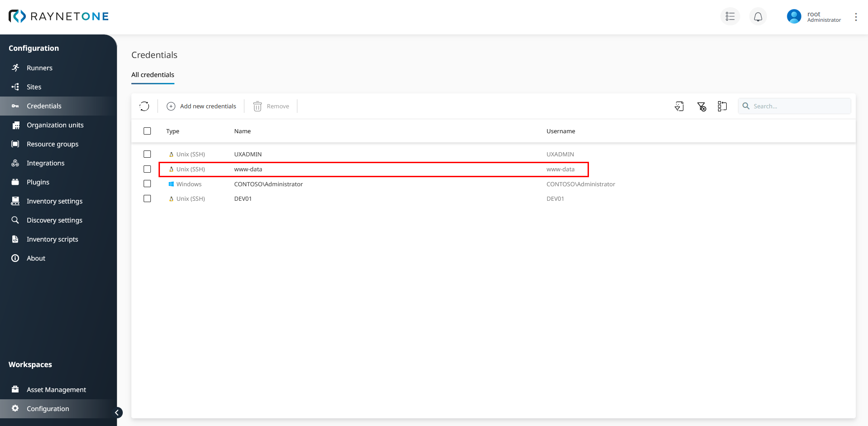The width and height of the screenshot is (868, 426).
Task: Select the CONTOSO\Administrator row checkbox
Action: tap(147, 184)
